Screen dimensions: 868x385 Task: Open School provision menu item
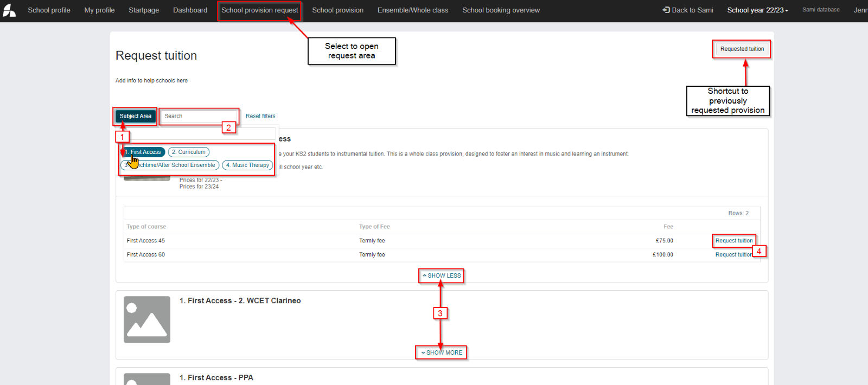[337, 10]
